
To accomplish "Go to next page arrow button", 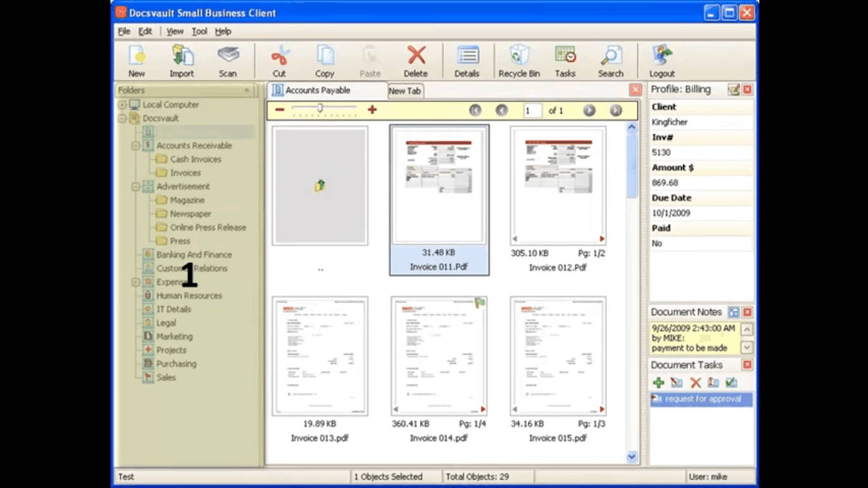I will click(x=589, y=111).
